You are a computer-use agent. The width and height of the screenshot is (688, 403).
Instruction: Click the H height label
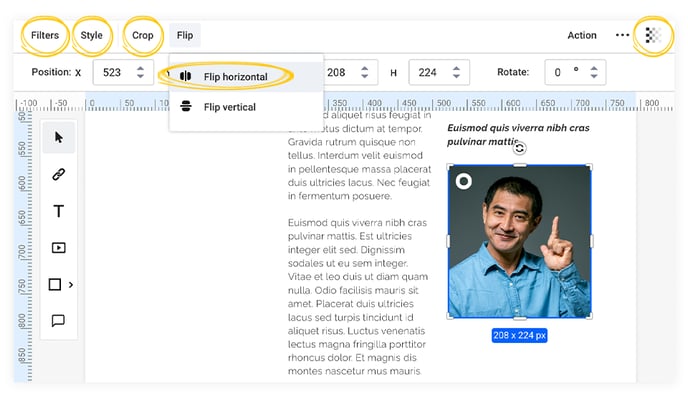point(394,73)
